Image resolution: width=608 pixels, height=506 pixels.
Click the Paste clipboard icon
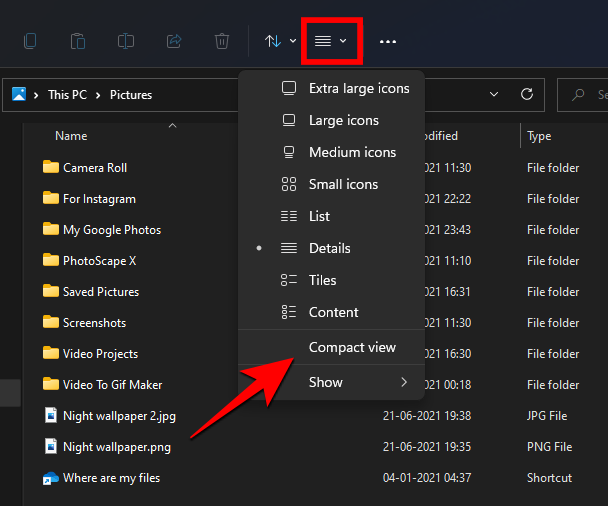point(78,41)
